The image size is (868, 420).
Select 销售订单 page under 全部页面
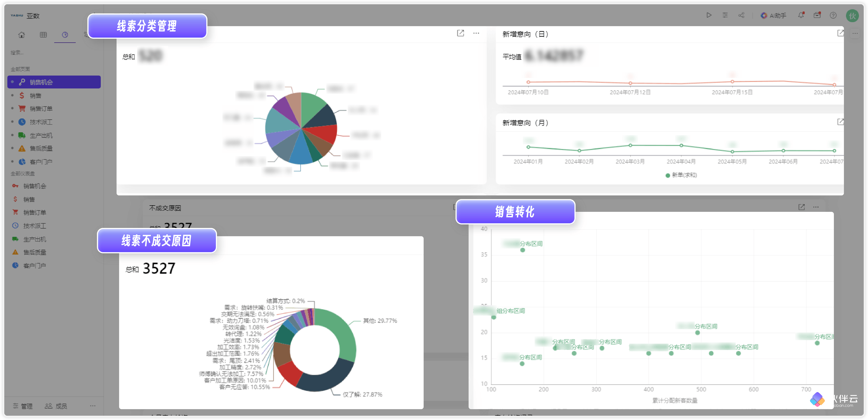point(54,108)
